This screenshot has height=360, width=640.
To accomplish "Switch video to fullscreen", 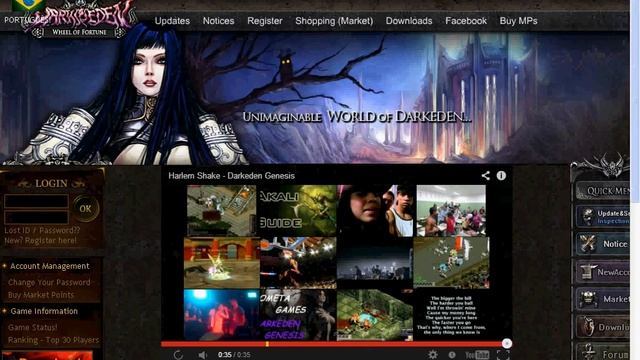I will click(503, 355).
